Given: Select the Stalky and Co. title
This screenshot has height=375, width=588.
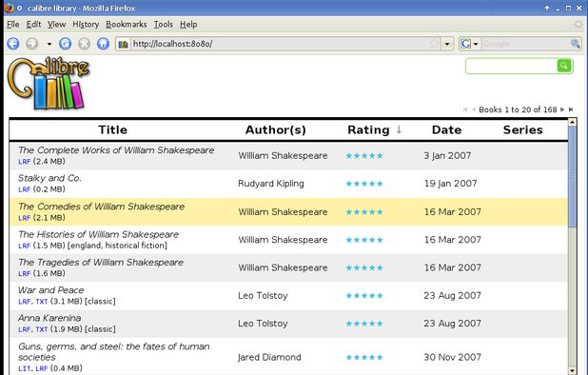Looking at the screenshot, I should point(49,178).
